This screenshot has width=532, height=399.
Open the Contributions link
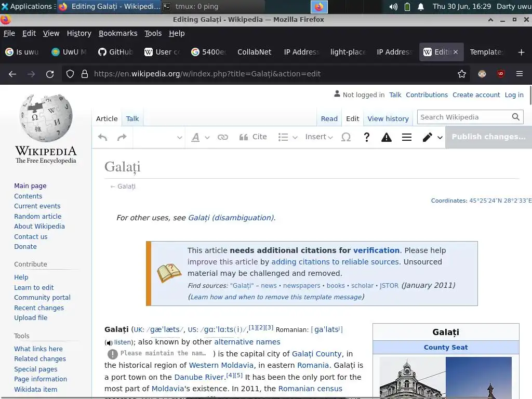tap(427, 95)
